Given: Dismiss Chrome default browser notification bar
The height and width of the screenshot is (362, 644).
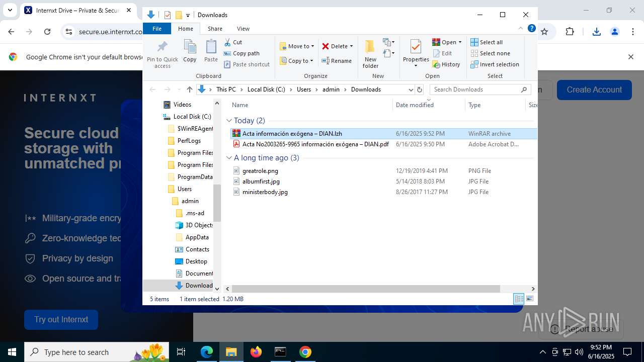Looking at the screenshot, I should click(630, 57).
